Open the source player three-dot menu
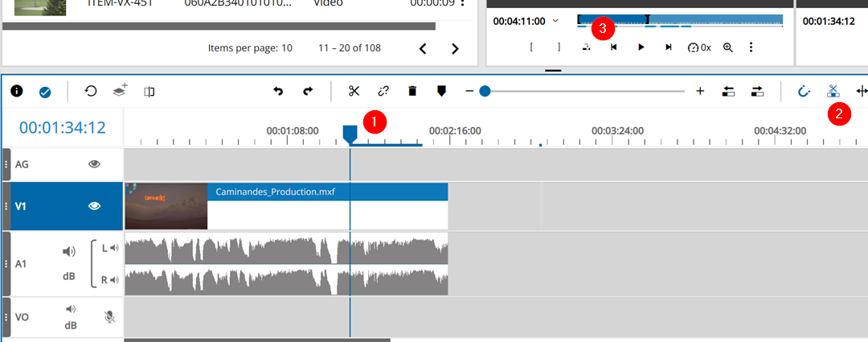Viewport: 868px width, 342px height. coord(751,47)
